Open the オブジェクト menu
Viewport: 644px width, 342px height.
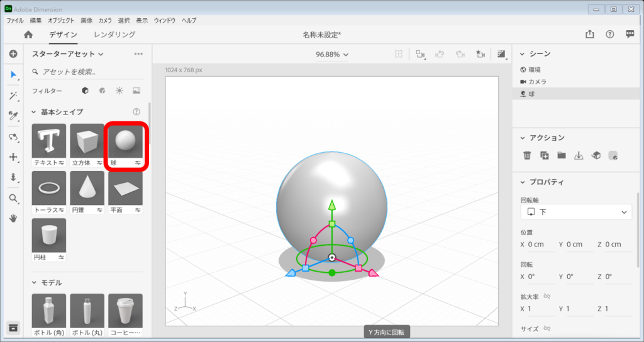(61, 21)
